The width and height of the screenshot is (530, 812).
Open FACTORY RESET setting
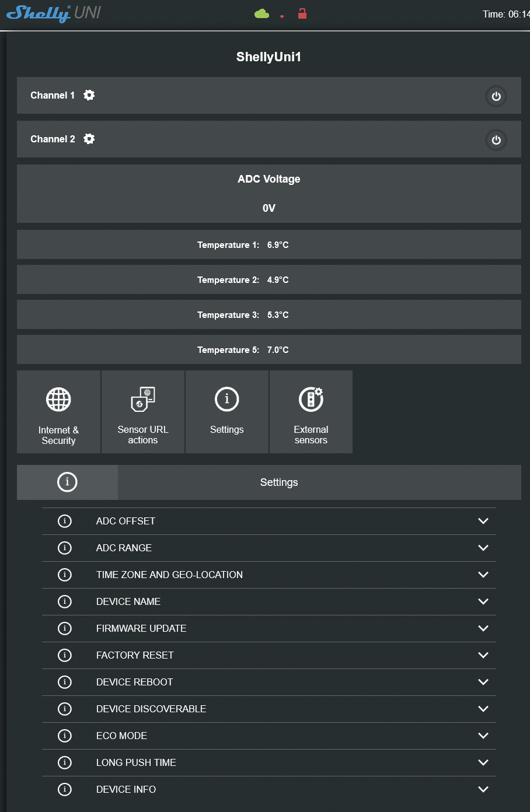point(135,655)
